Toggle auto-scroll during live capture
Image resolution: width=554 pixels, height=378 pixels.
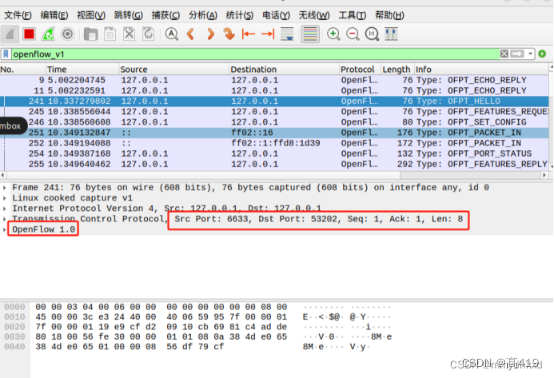tap(287, 34)
